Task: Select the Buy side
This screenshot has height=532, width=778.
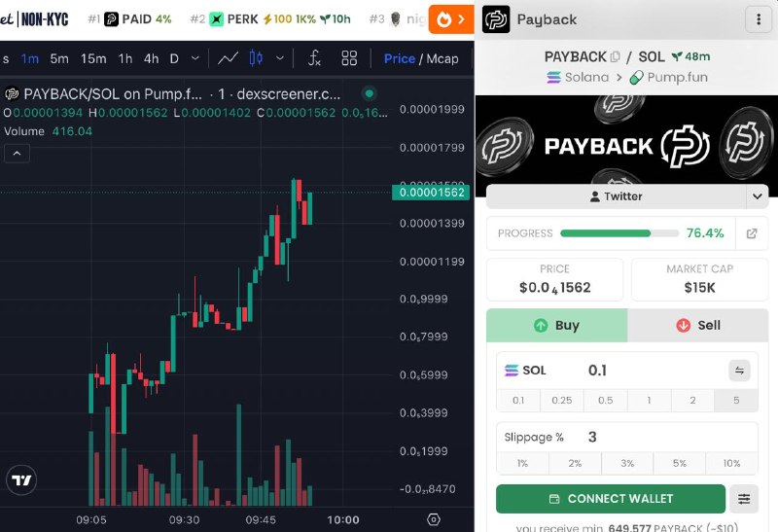Action: coord(556,325)
